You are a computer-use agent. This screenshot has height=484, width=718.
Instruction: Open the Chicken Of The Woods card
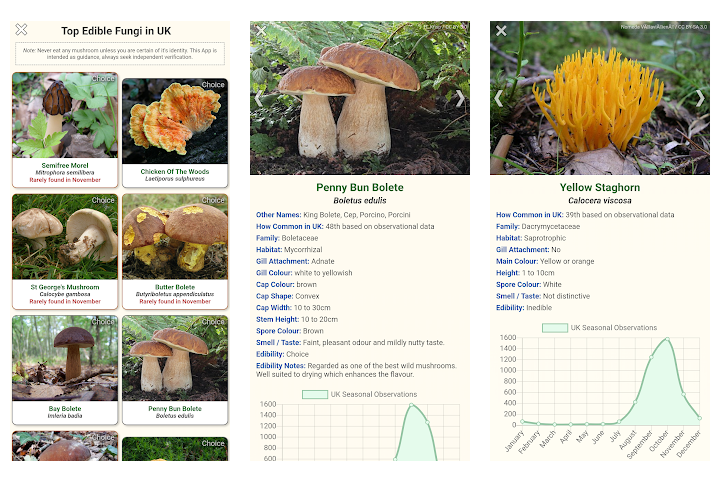(175, 133)
